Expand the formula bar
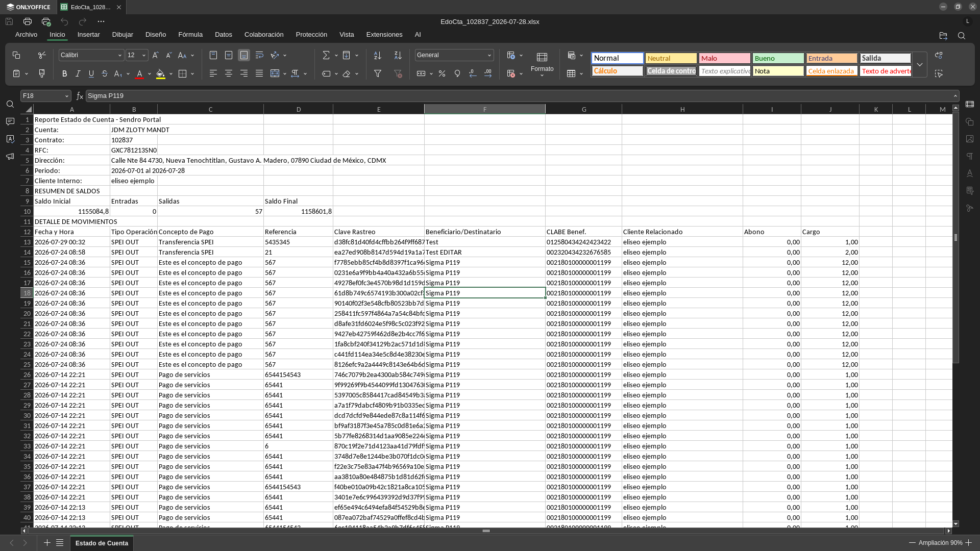The width and height of the screenshot is (980, 551). [x=955, y=96]
